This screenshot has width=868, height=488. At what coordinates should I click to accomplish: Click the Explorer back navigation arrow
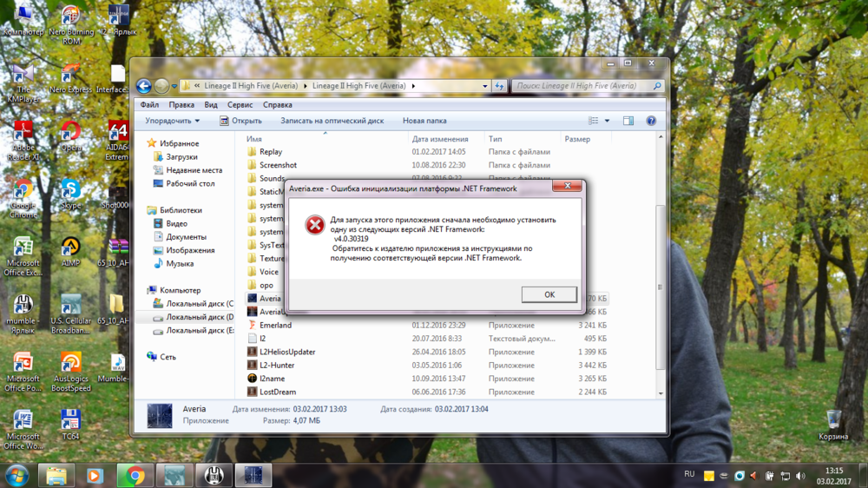point(144,86)
